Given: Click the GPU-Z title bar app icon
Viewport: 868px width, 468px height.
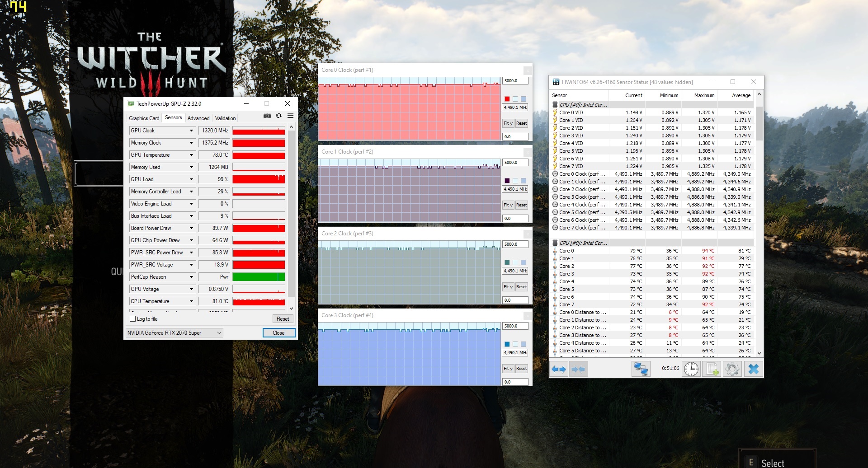Looking at the screenshot, I should 131,104.
